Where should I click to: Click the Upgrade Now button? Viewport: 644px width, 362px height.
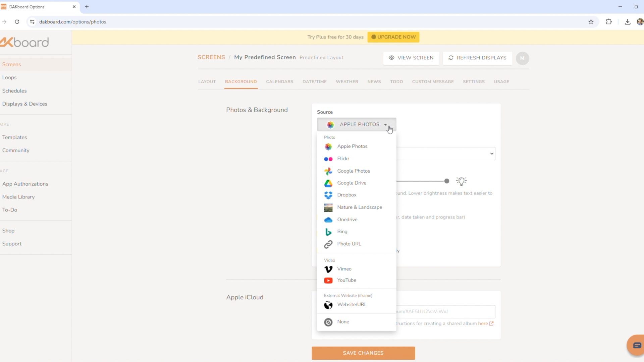point(393,37)
